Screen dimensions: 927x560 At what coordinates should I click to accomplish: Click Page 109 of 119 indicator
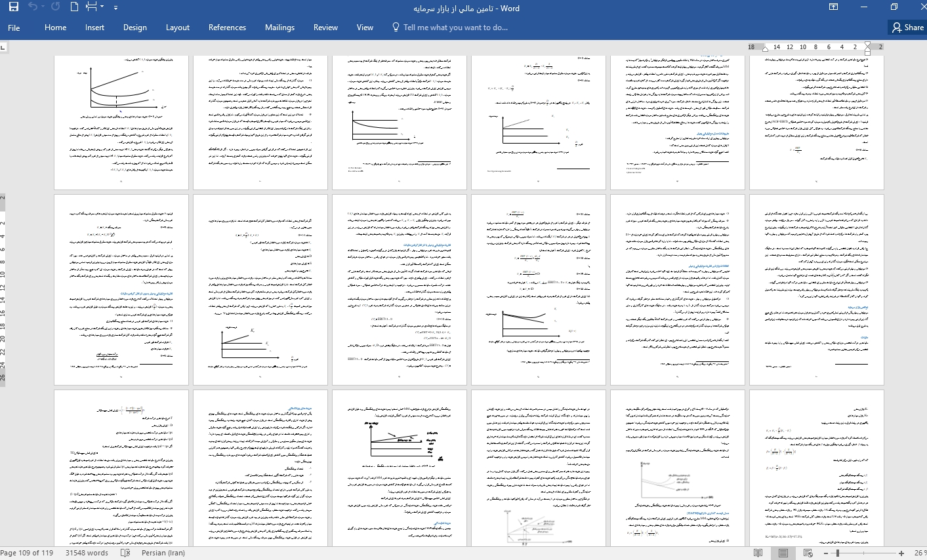27,553
